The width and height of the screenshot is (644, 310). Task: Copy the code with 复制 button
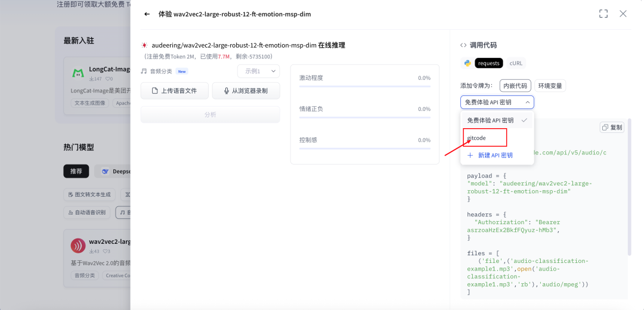612,128
